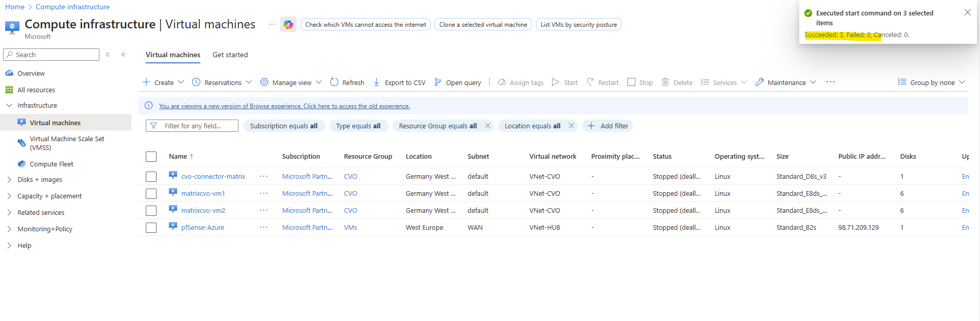Screen dimensions: 980x321
Task: Open the Group by none dropdown
Action: coord(932,82)
